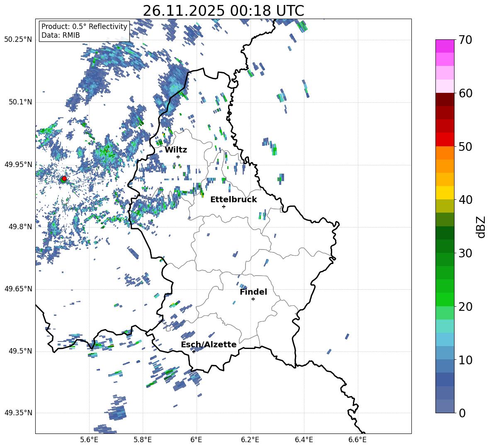Click the 50.25°N latitude label
The height and width of the screenshot is (448, 491).
(18, 40)
